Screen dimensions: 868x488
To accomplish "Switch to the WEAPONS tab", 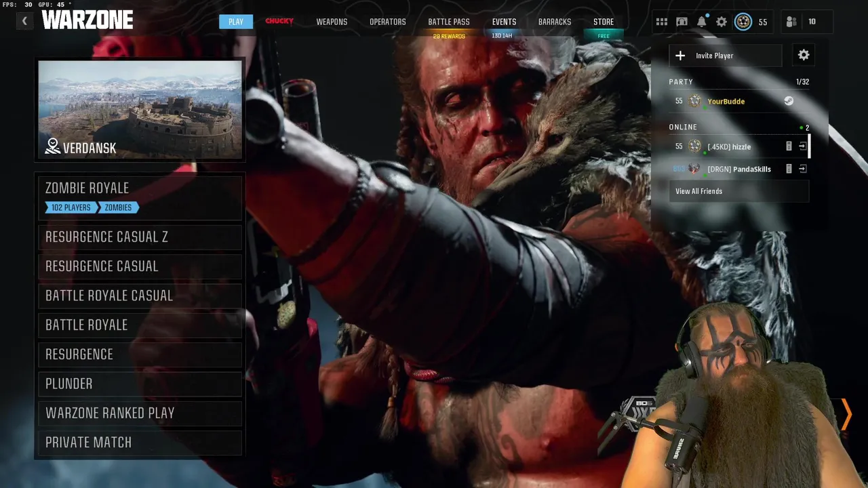I will [332, 22].
